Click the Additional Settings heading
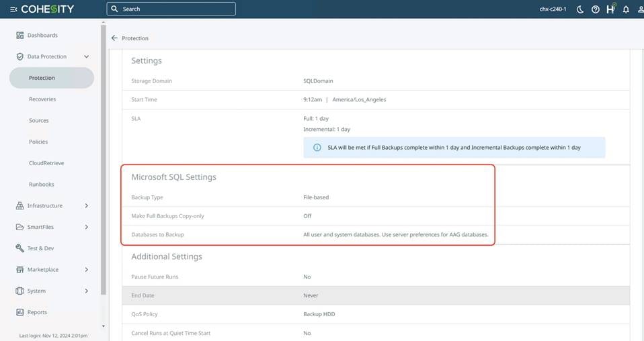Image resolution: width=644 pixels, height=341 pixels. 167,256
